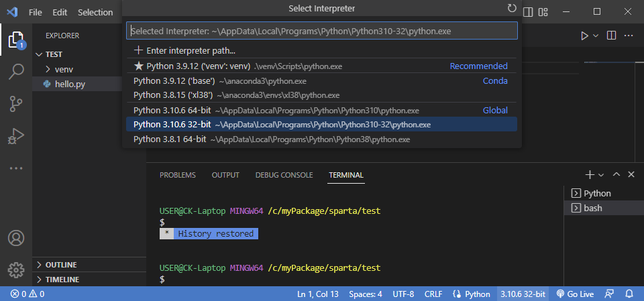
Task: Select Python 3.8.1 64-bit interpreter
Action: (x=321, y=139)
